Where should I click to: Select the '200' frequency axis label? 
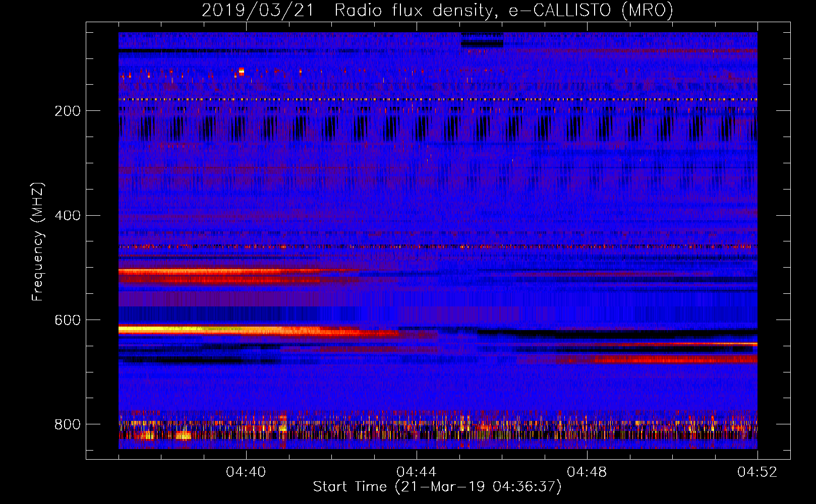tap(68, 111)
